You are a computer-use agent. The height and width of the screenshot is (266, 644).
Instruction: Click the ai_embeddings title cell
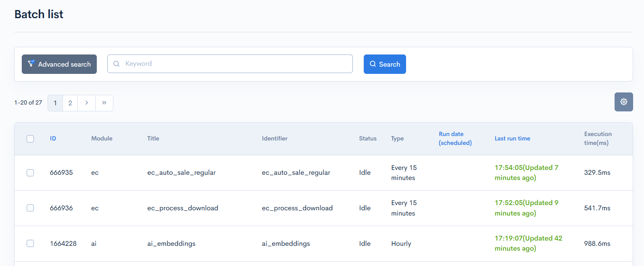click(x=171, y=243)
